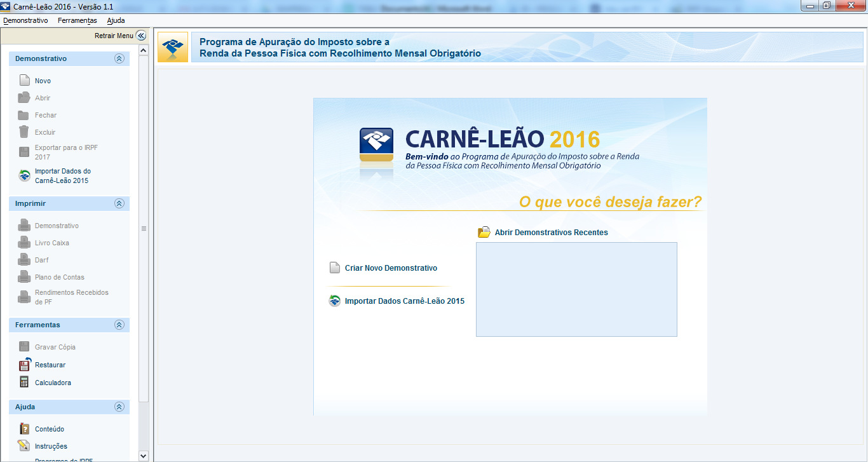Click the Receita Federal logo in header banner
Image resolution: width=868 pixels, height=462 pixels.
click(x=173, y=47)
